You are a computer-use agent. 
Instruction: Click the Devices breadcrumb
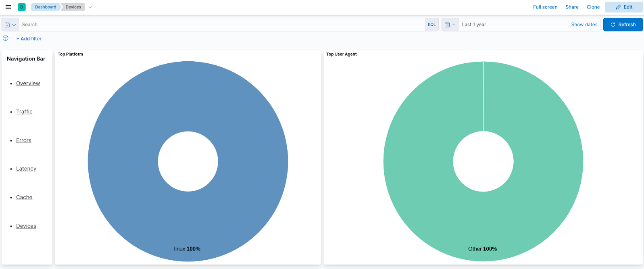(x=73, y=7)
